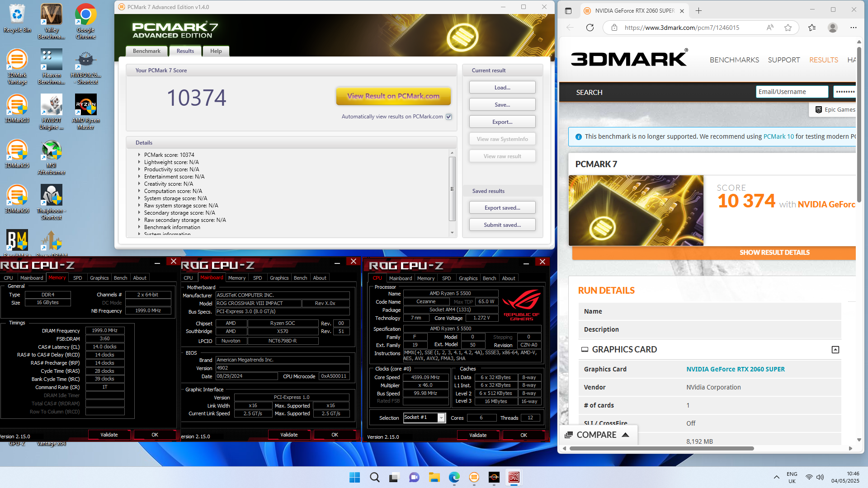The image size is (868, 488).
Task: Open SUPPORT menu on 3DMark site
Action: (x=783, y=60)
